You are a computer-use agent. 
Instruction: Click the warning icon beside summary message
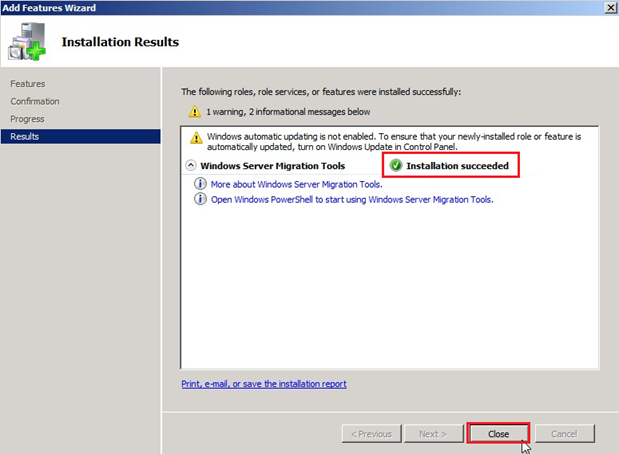click(195, 112)
